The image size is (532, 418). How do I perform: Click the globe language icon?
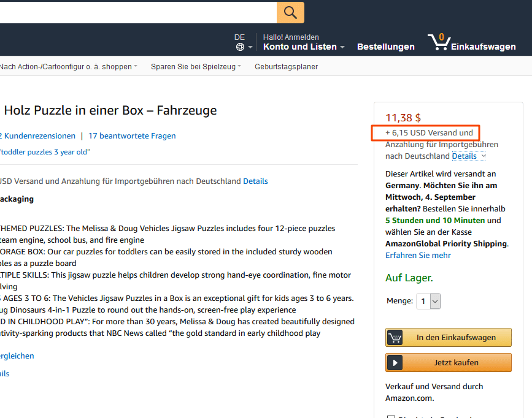(x=240, y=47)
